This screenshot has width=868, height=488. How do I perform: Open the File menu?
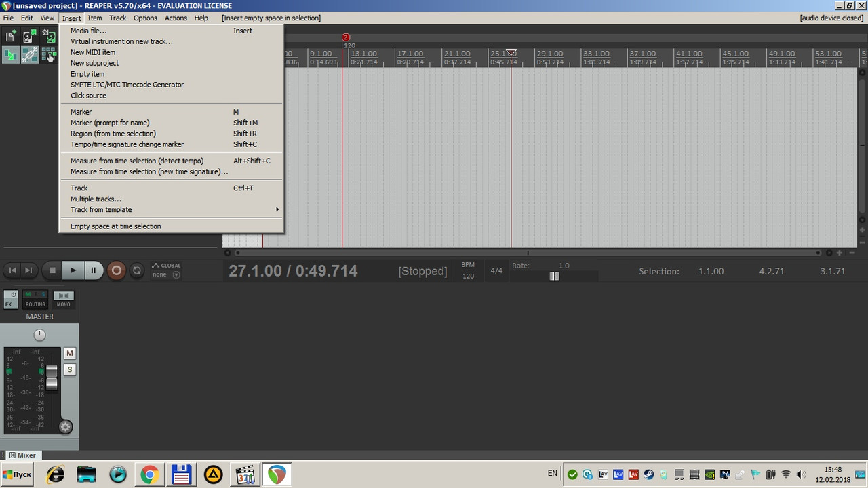tap(8, 18)
